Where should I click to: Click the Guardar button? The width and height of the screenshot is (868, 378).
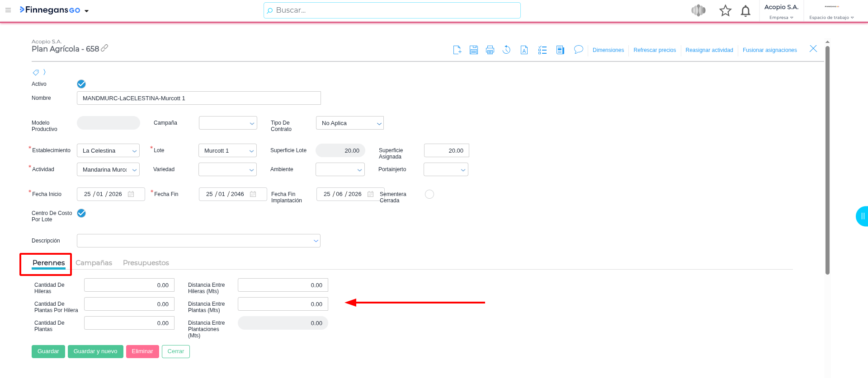point(48,351)
